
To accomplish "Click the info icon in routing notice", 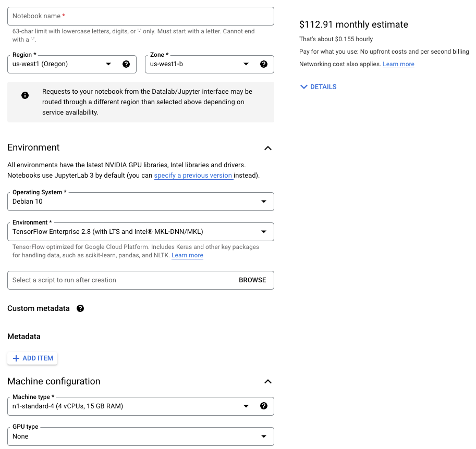I will click(x=25, y=95).
